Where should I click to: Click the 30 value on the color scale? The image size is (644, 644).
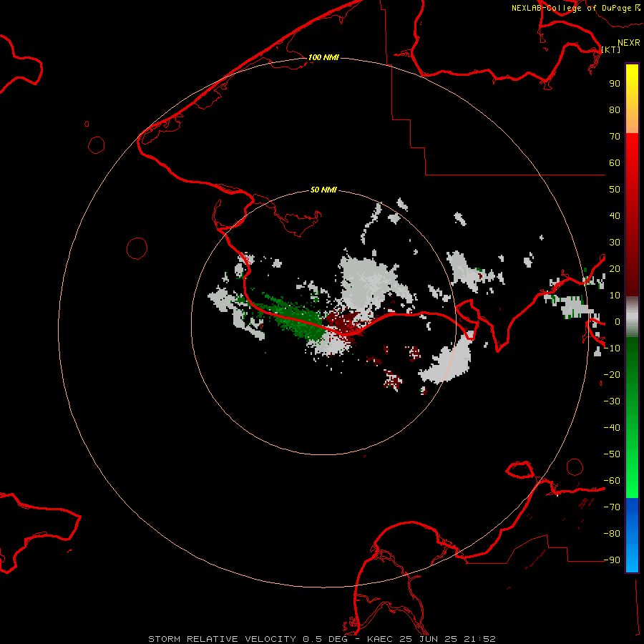615,243
